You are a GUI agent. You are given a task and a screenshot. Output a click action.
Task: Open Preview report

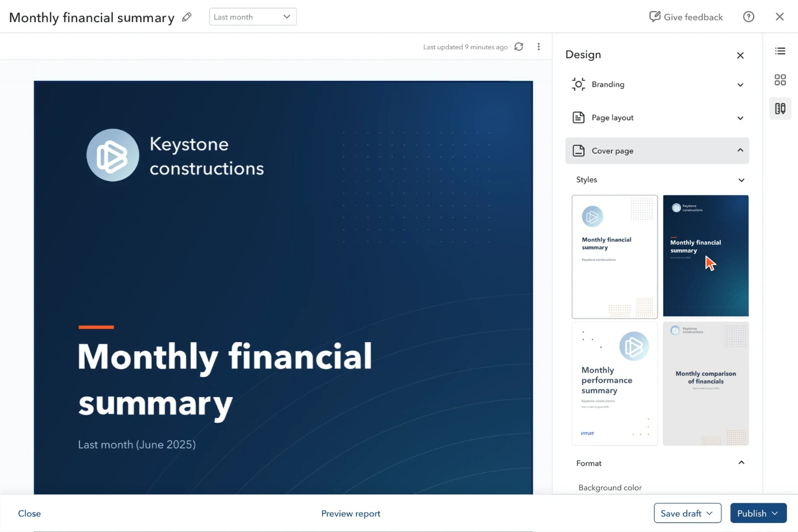[x=351, y=514]
